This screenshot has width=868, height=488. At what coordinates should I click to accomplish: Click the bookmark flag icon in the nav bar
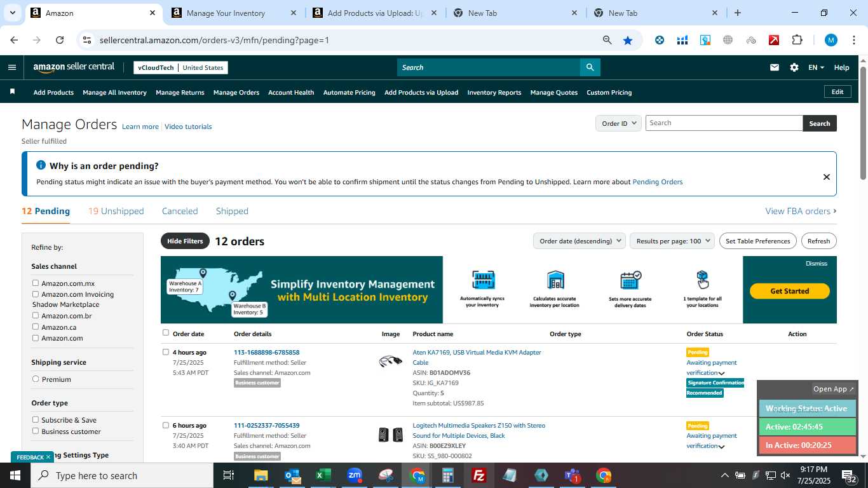coord(12,92)
